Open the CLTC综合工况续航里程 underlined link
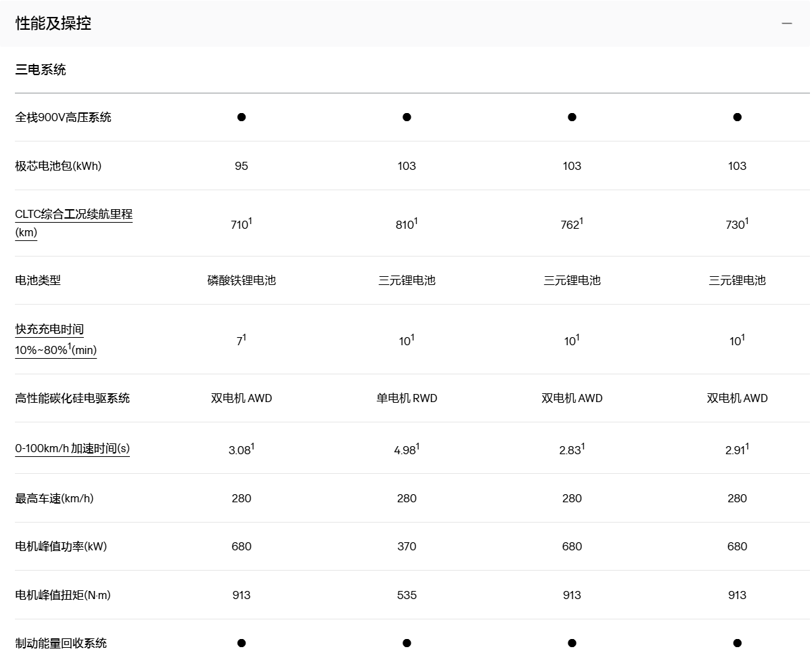This screenshot has height=660, width=812. click(74, 215)
